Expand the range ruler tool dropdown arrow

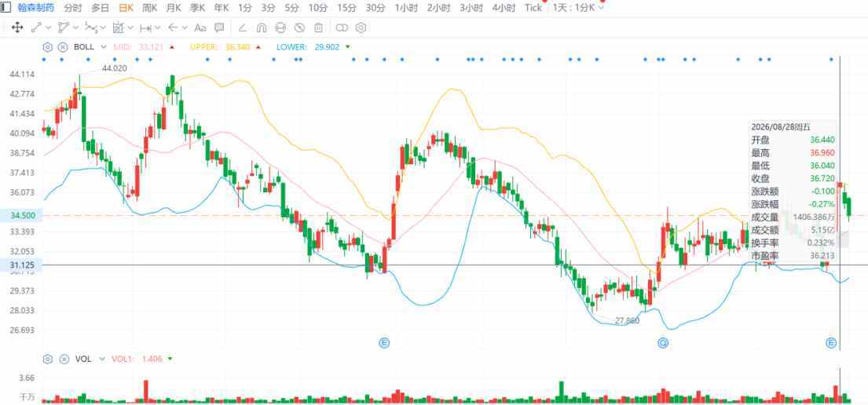coord(158,27)
